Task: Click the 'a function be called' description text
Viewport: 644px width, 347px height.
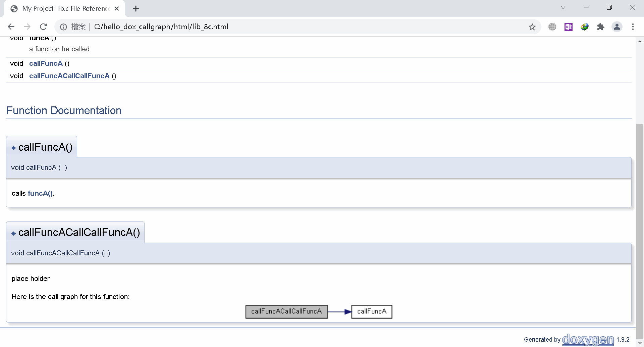Action: click(59, 49)
